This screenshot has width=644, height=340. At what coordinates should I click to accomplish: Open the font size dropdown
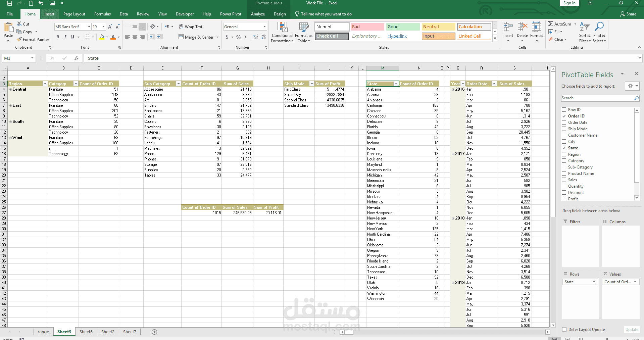point(103,27)
